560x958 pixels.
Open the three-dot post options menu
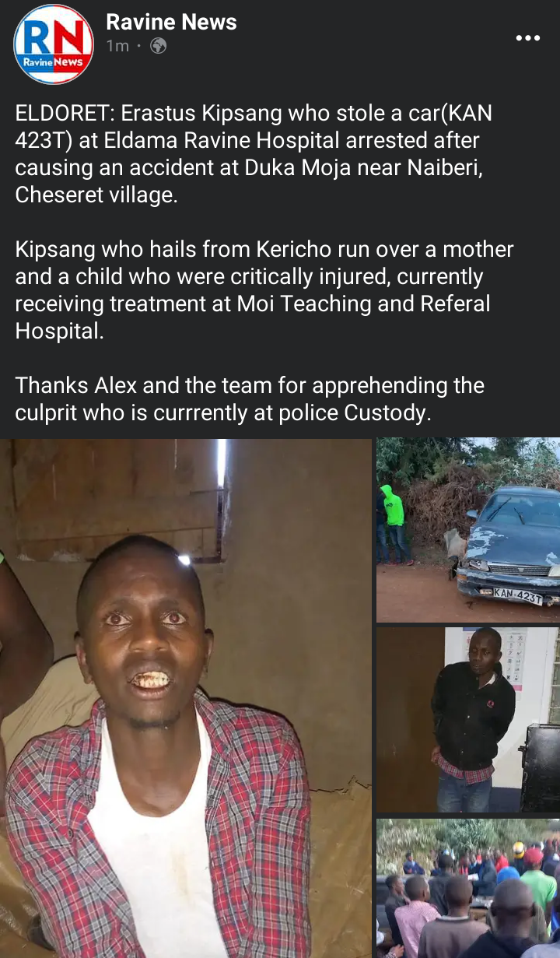click(527, 38)
